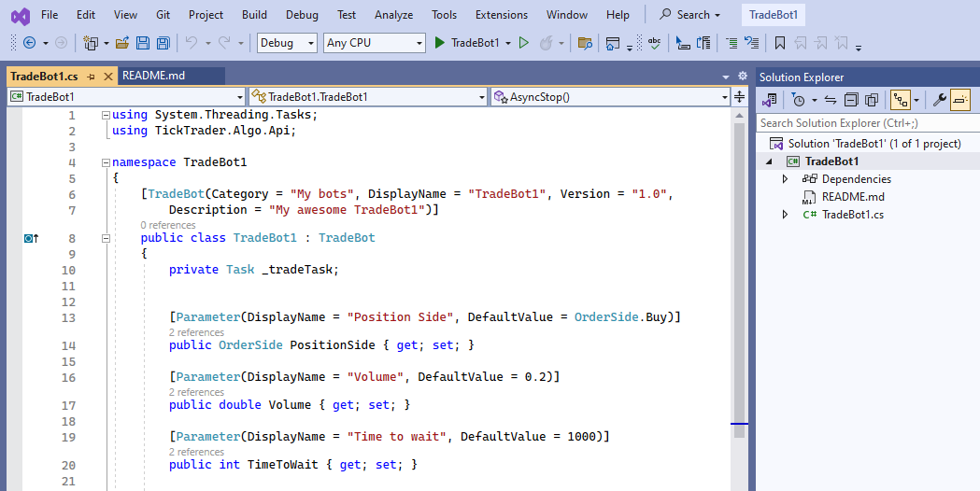Click the editor window settings gear icon
The image size is (980, 491).
743,76
